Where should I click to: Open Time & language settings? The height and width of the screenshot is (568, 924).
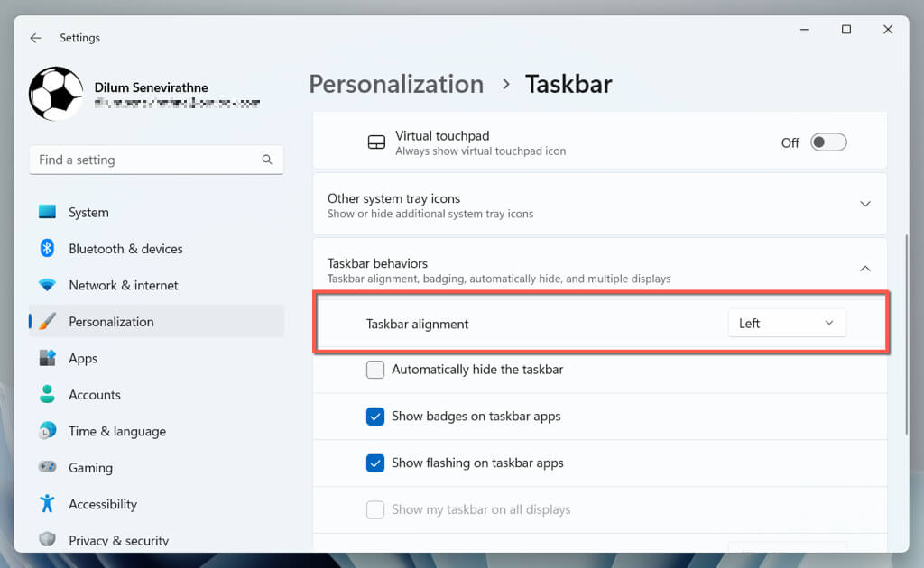tap(117, 431)
